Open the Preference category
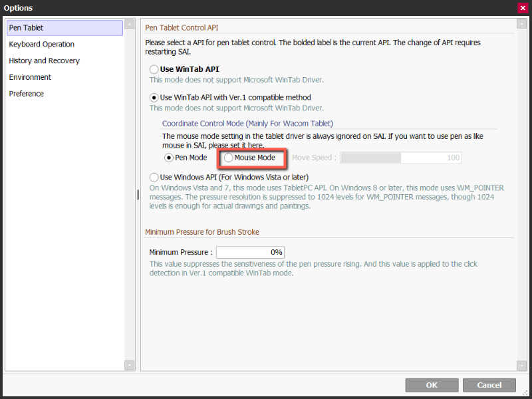Viewport: 532px width, 399px height. tap(26, 94)
